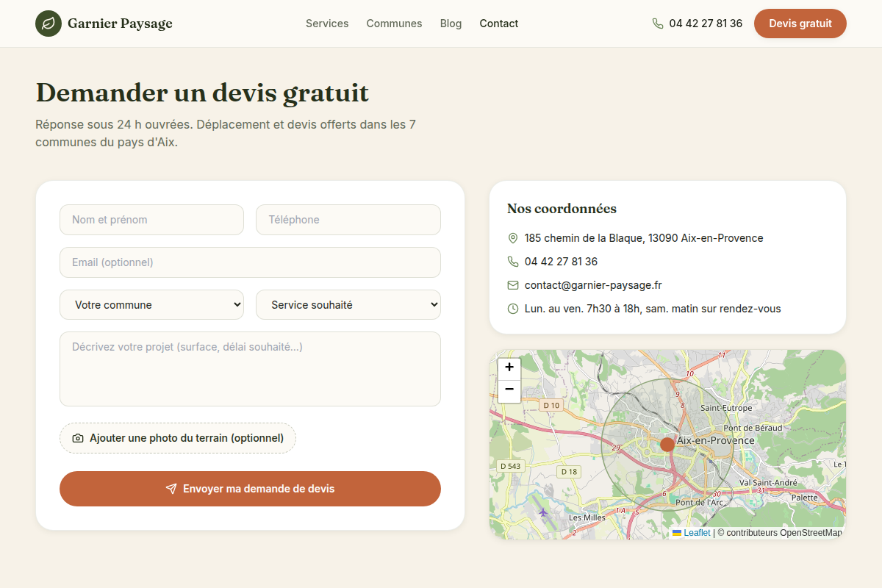Click the Devis gratuit header button

800,24
